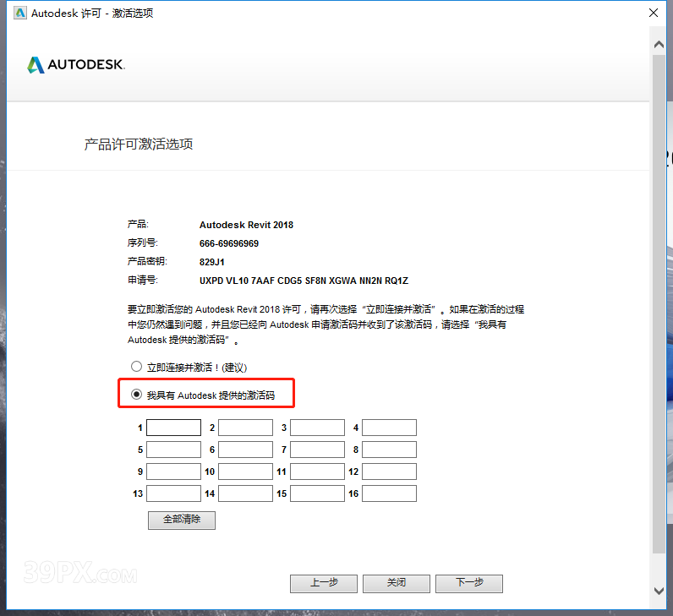The height and width of the screenshot is (616, 673).
Task: Click the product name Autodesk Revit 2018
Action: pos(246,225)
